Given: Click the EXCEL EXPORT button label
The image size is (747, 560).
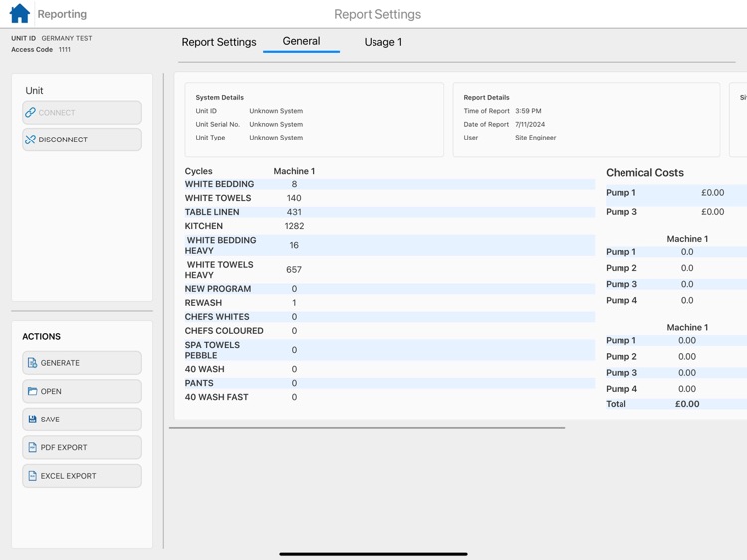Looking at the screenshot, I should pyautogui.click(x=68, y=476).
